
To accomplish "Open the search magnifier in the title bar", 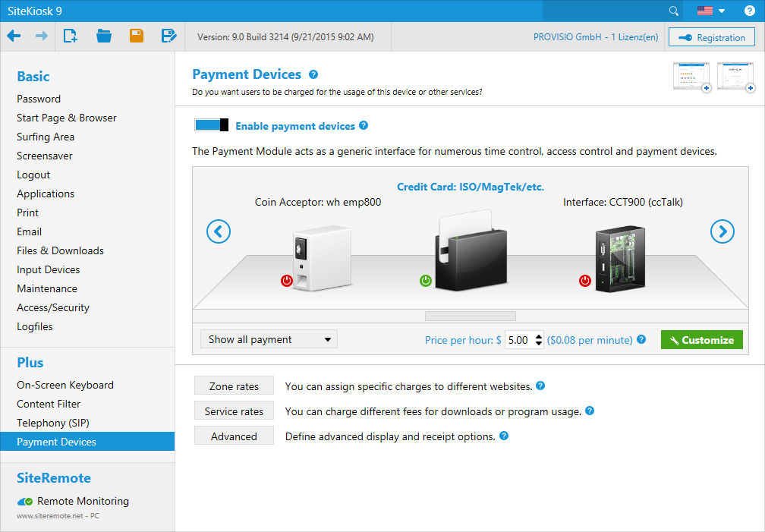I will pos(673,11).
